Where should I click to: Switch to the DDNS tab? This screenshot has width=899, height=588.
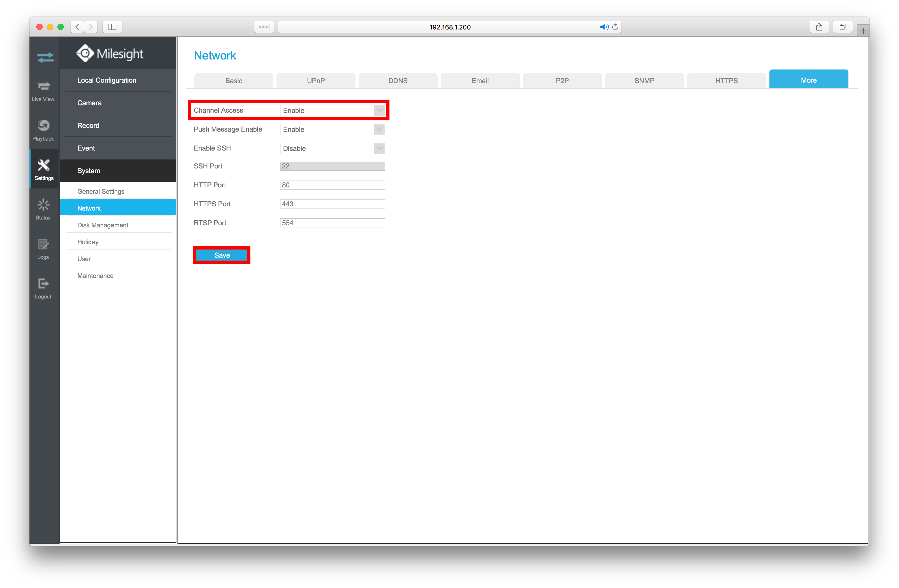click(397, 80)
